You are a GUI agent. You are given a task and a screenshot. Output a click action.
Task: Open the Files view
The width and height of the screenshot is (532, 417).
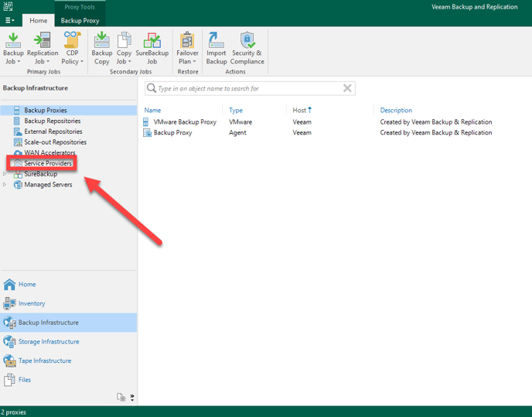(x=69, y=380)
